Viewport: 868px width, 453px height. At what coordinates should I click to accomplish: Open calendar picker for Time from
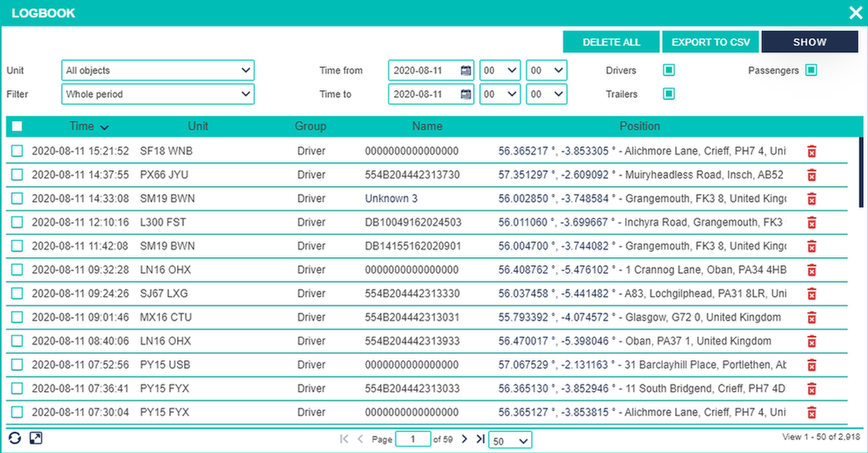click(465, 71)
